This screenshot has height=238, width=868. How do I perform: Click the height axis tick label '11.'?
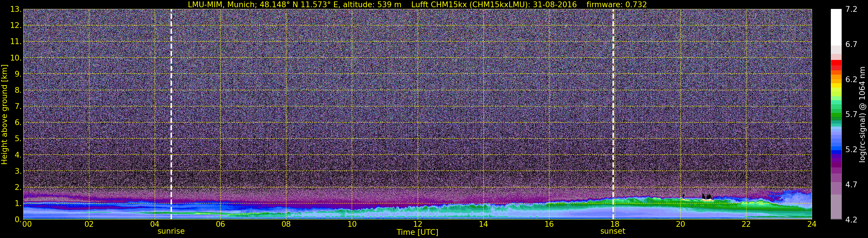point(16,41)
